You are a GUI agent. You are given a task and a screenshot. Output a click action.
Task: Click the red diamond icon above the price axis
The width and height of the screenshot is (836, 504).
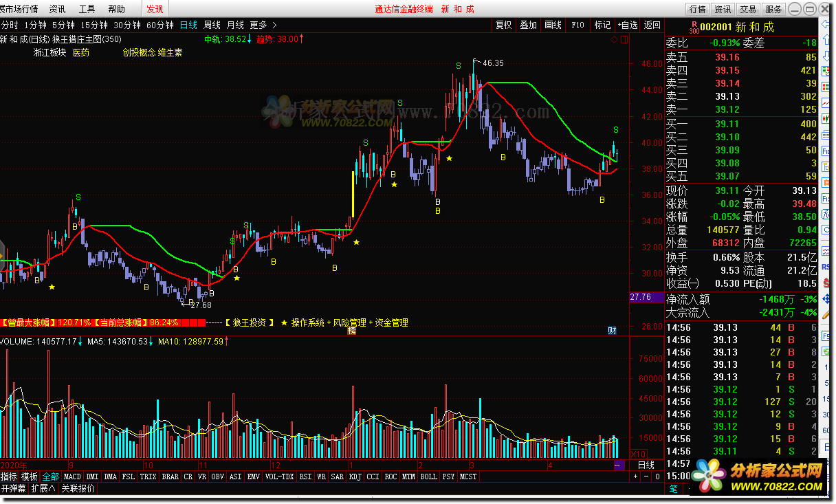[x=614, y=40]
